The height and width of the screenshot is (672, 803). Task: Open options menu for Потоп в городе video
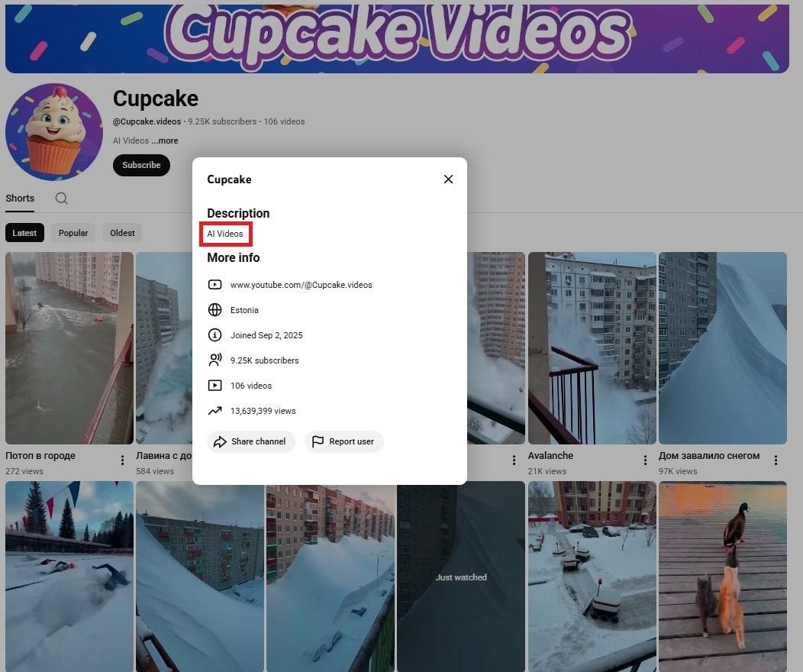122,460
